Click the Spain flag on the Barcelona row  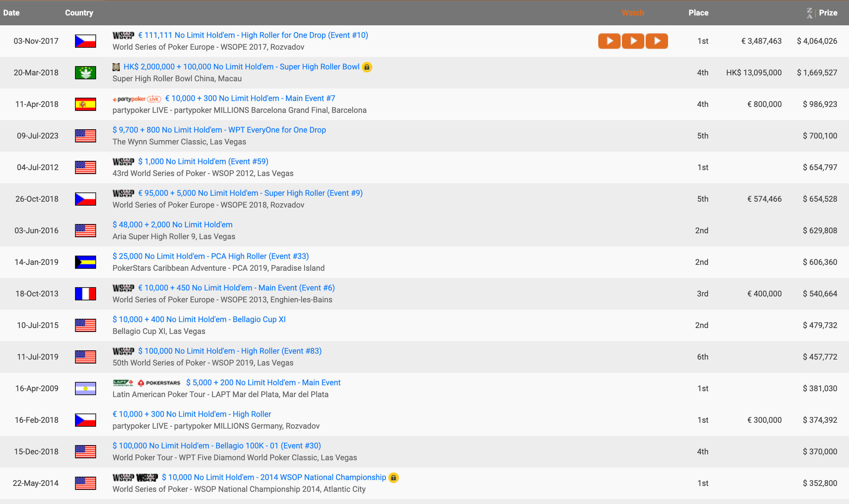[85, 104]
